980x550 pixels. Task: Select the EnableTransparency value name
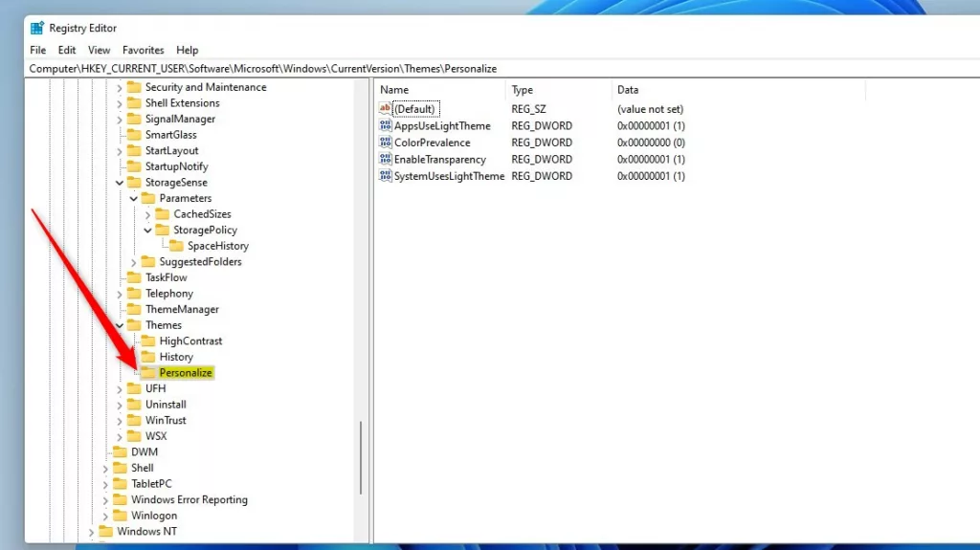(x=440, y=160)
